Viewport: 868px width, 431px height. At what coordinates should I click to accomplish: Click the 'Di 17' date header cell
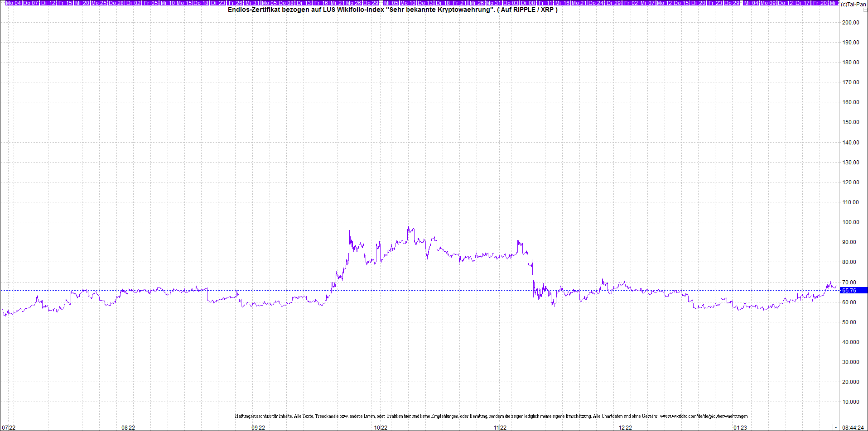[x=802, y=3]
